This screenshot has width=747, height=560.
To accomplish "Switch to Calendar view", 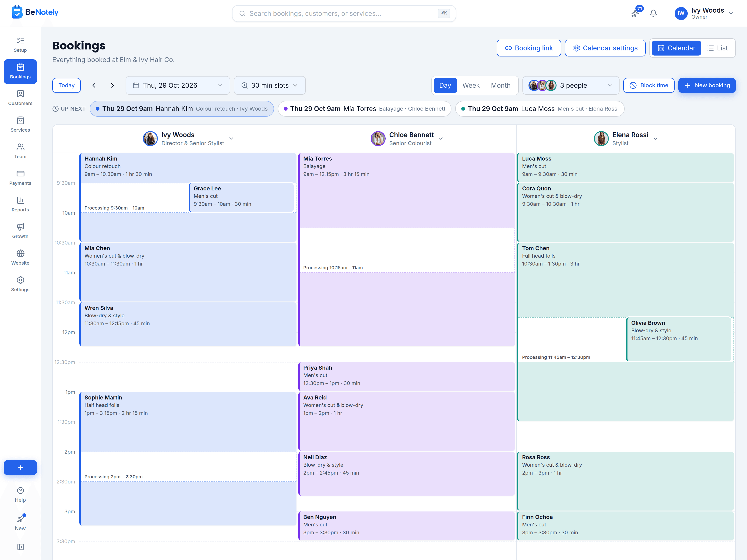I will 676,48.
